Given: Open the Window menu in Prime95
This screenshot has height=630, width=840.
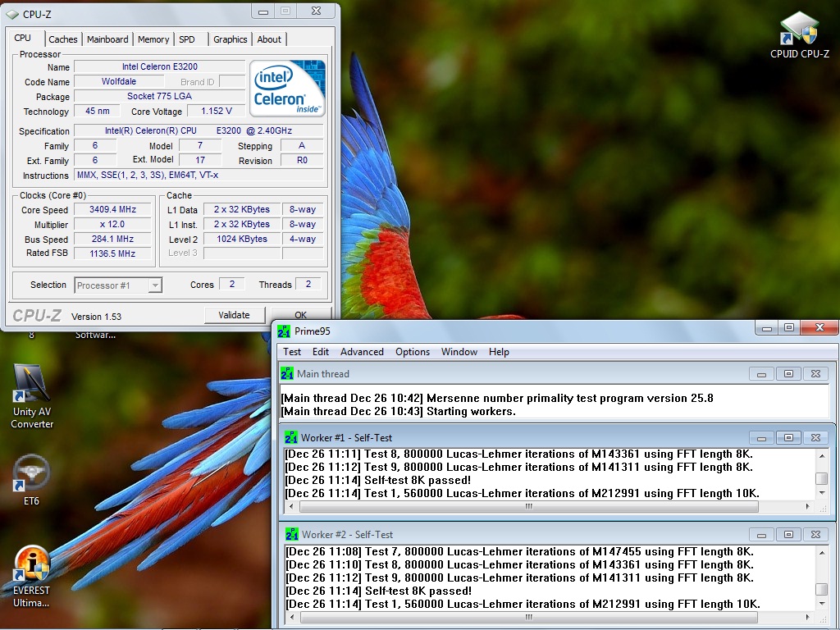Looking at the screenshot, I should [x=459, y=352].
